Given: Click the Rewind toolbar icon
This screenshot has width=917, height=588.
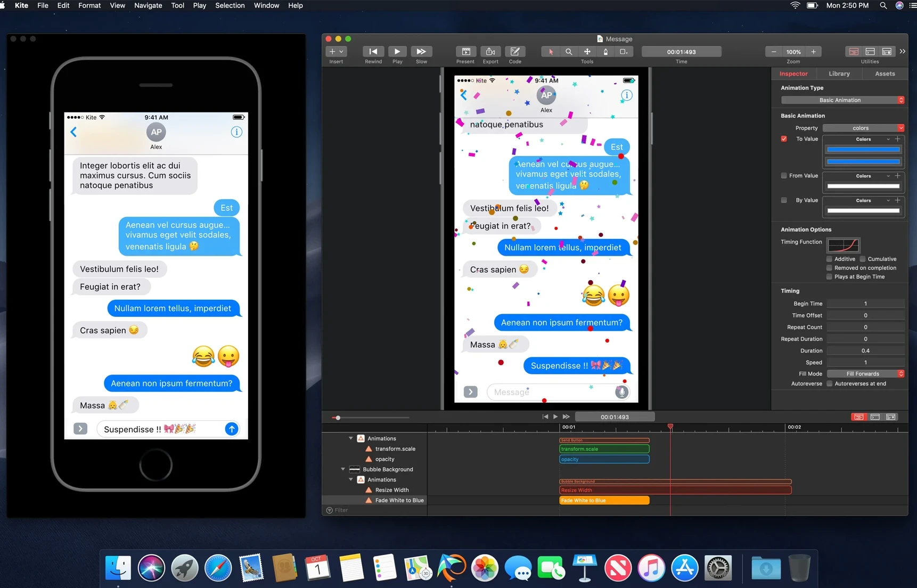Looking at the screenshot, I should point(373,52).
